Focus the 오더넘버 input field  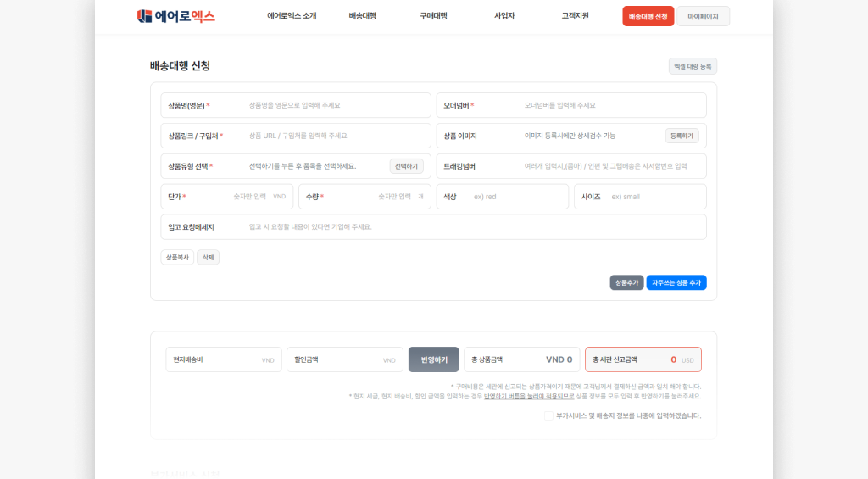[571, 105]
